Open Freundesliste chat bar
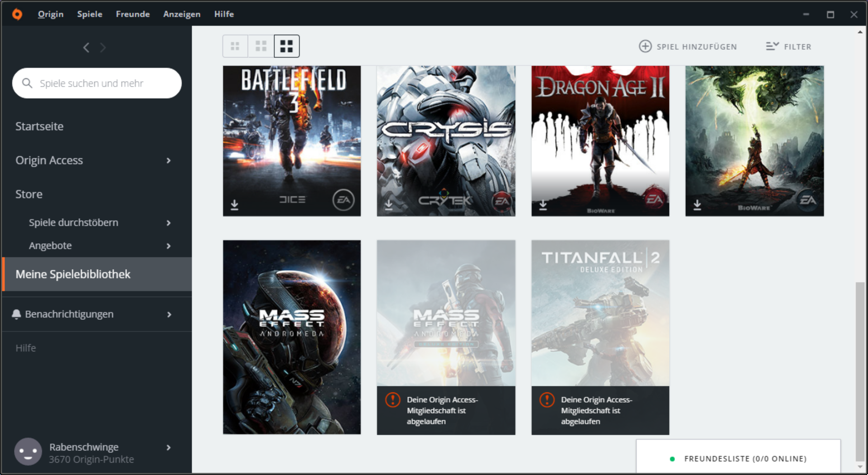Screen dimensions: 868x475 (x=738, y=457)
